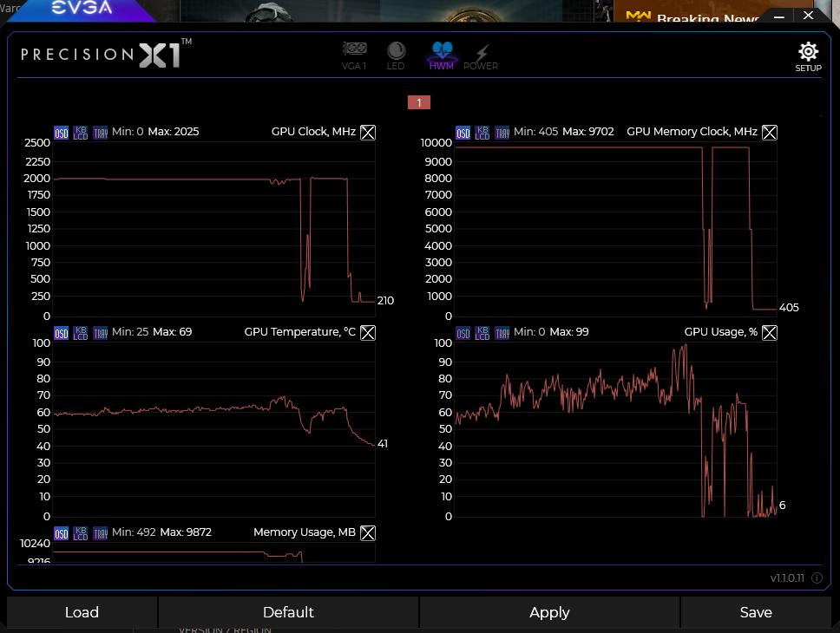Toggle KB LCD for Memory Usage graph
The height and width of the screenshot is (633, 840).
point(81,533)
